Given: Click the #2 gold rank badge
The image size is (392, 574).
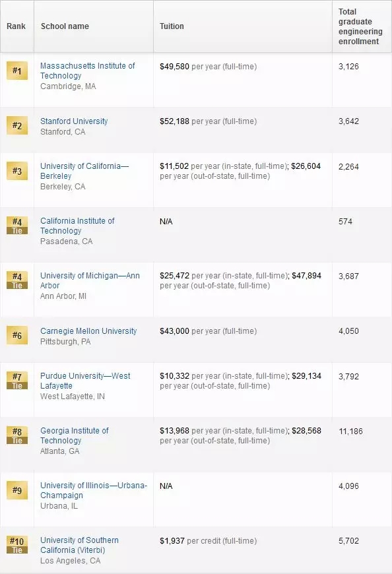Looking at the screenshot, I should (x=17, y=125).
